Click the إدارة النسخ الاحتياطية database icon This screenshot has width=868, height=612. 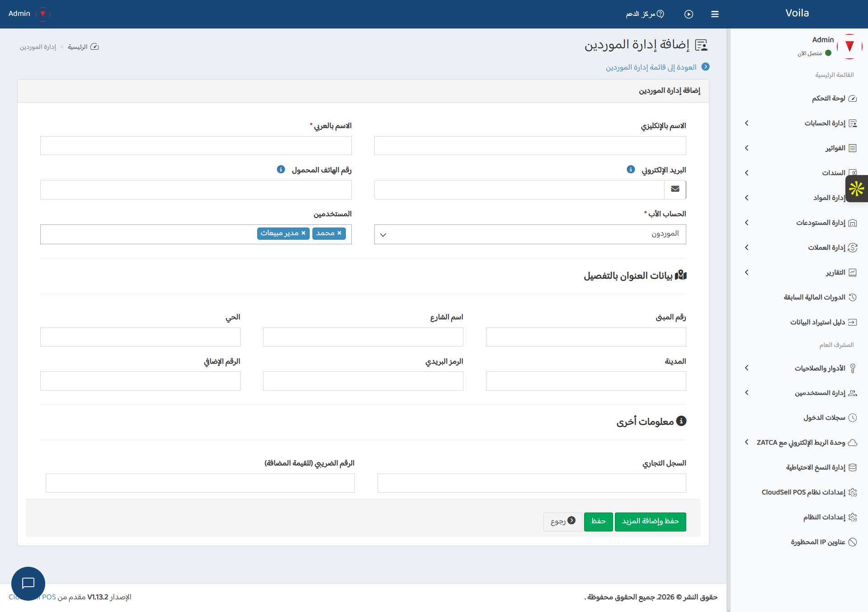pos(853,467)
